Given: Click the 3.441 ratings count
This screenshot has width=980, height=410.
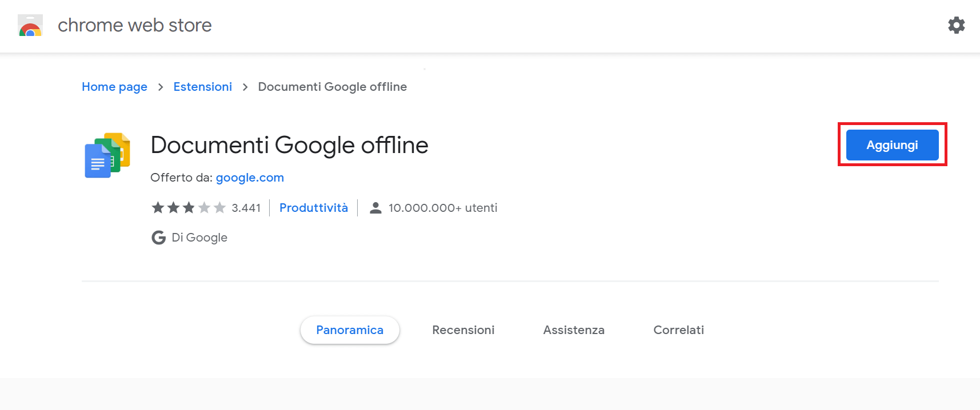Looking at the screenshot, I should point(246,208).
